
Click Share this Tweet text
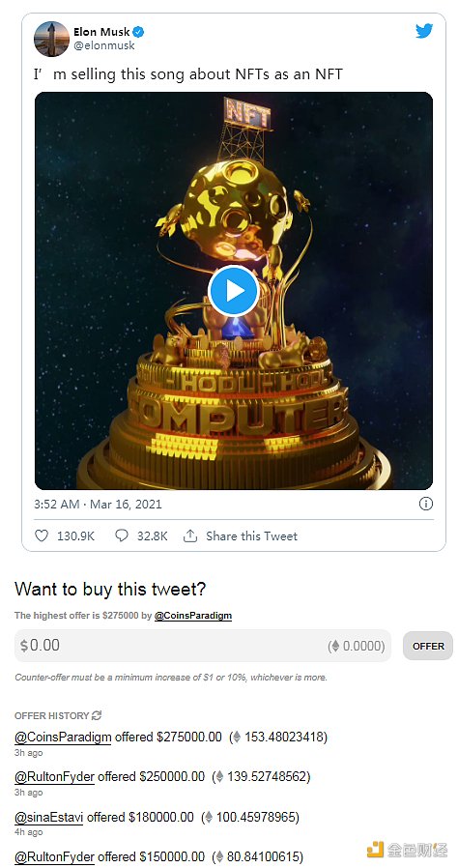point(251,535)
